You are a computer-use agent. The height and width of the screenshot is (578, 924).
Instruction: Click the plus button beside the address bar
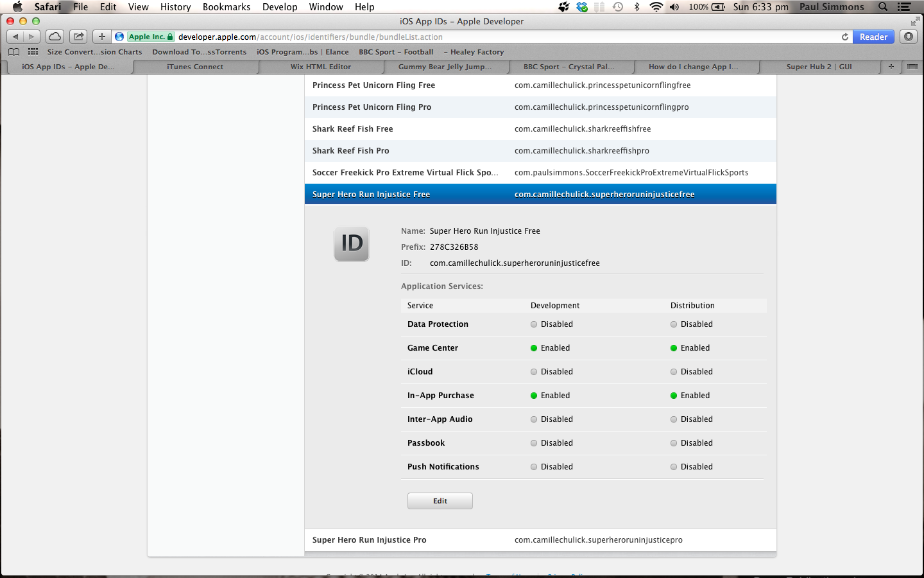pyautogui.click(x=102, y=37)
